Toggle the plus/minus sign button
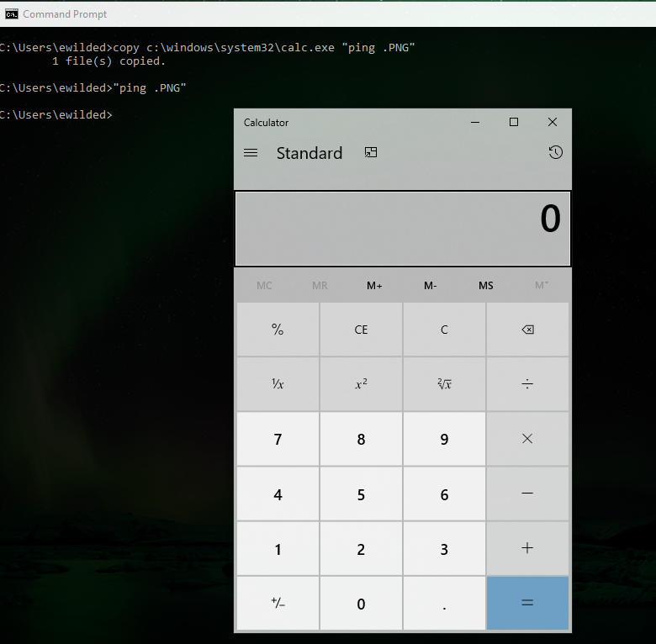This screenshot has width=656, height=644. [x=278, y=603]
